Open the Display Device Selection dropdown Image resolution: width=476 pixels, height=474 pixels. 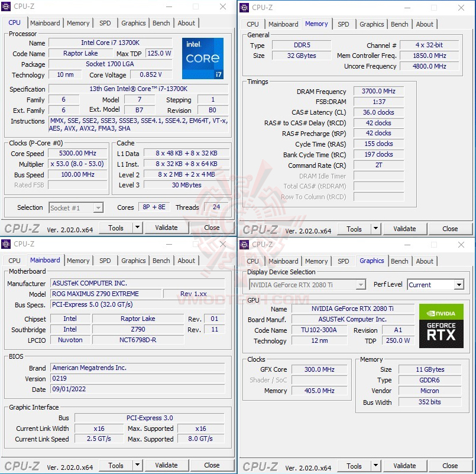point(362,284)
